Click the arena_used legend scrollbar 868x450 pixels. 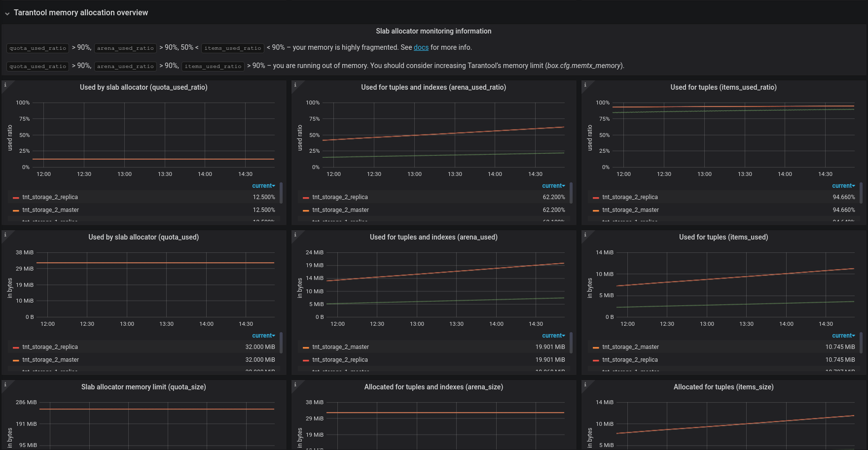pyautogui.click(x=571, y=343)
